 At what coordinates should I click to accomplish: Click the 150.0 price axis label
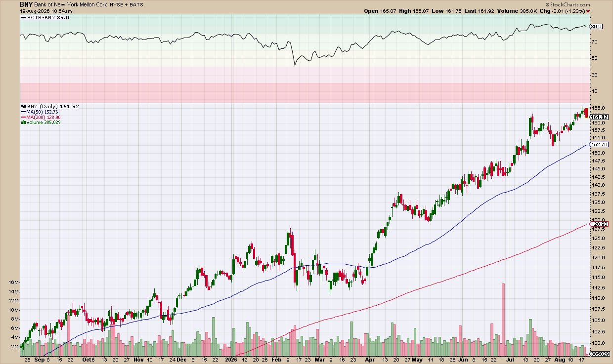tap(598, 153)
